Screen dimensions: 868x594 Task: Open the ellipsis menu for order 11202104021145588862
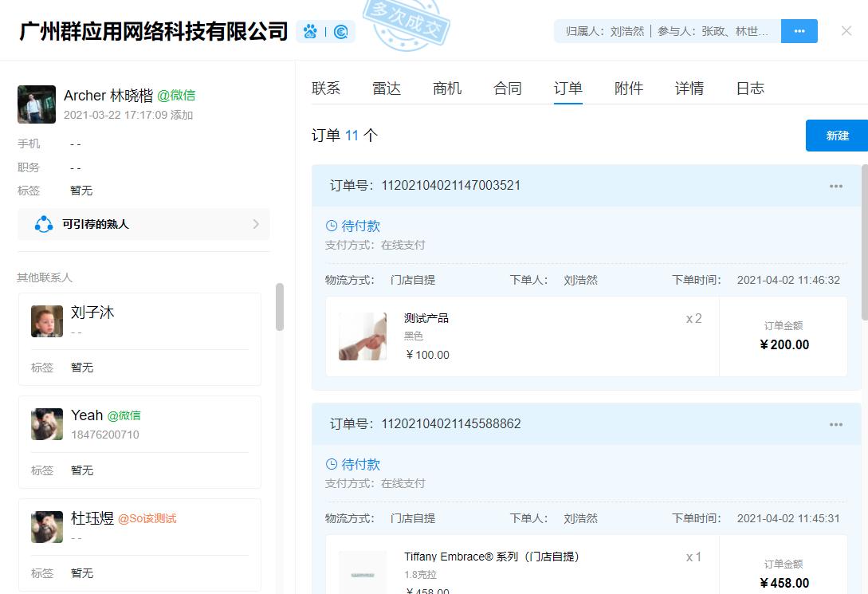coord(835,424)
